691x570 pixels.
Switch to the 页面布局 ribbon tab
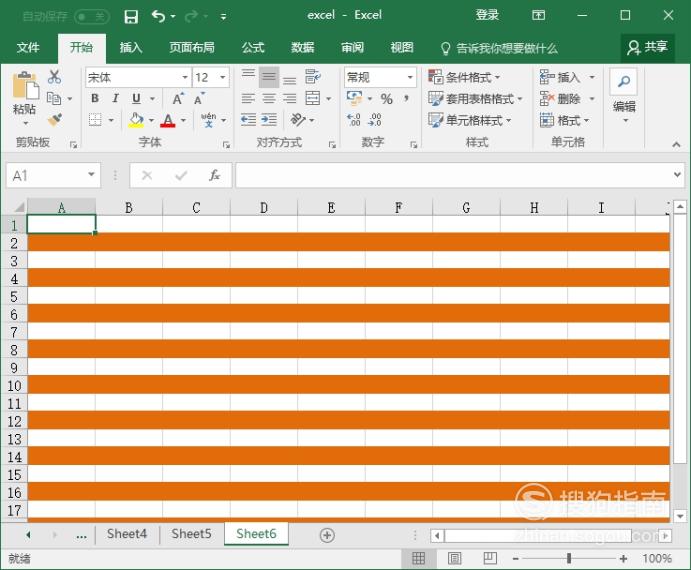[x=192, y=48]
